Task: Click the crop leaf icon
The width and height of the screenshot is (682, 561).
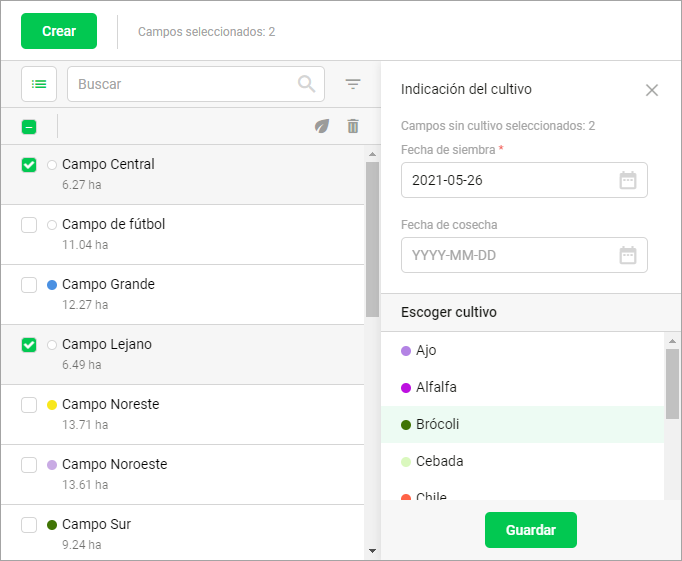Action: 321,126
